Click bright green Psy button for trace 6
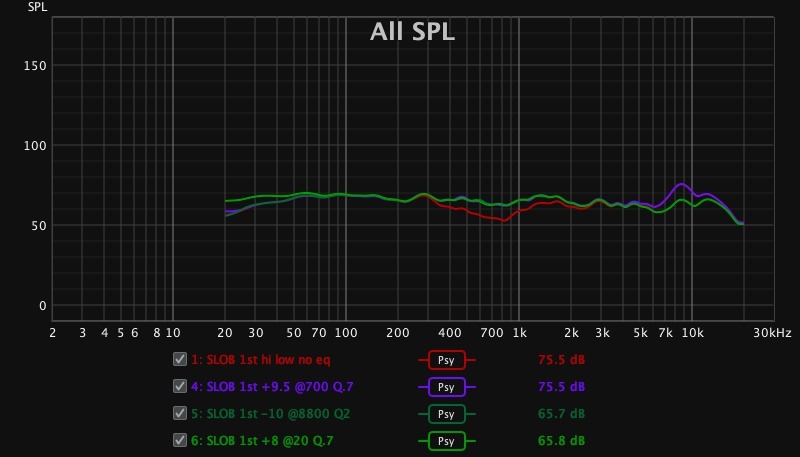Image resolution: width=800 pixels, height=457 pixels. point(446,441)
